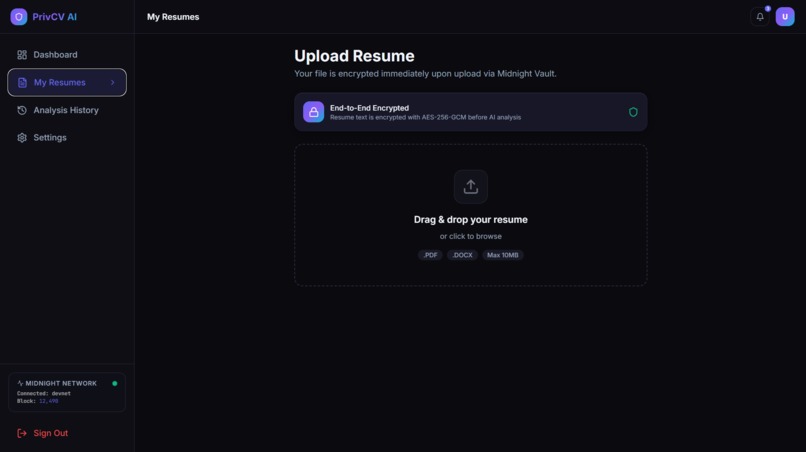Click the MIDNIGHT NETWORK label
The image size is (806, 452).
61,383
